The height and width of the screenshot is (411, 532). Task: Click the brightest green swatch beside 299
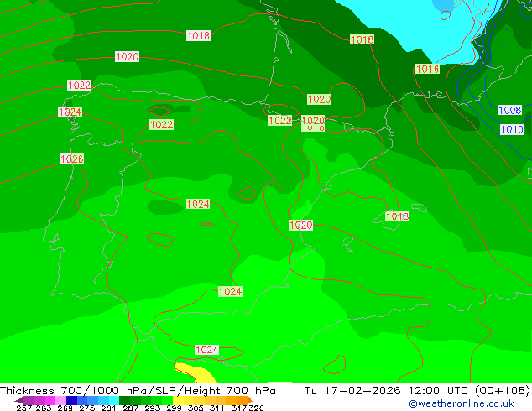(x=167, y=400)
